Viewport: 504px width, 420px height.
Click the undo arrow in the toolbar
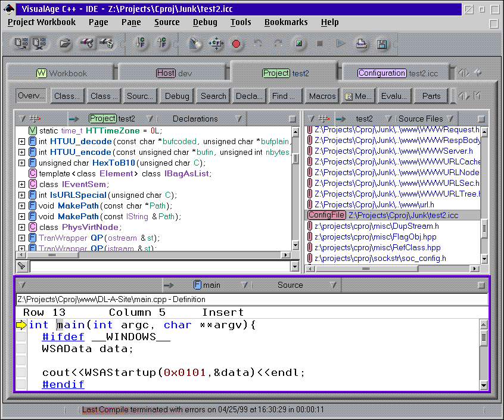pyautogui.click(x=257, y=43)
